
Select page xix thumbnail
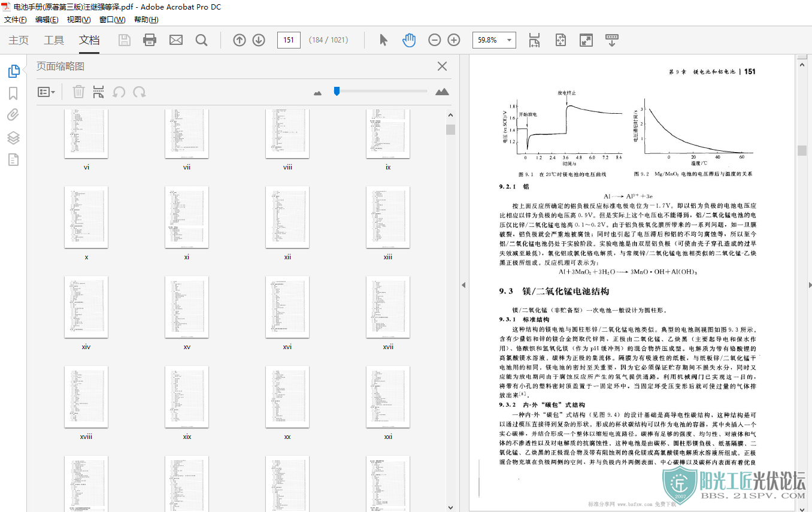tap(187, 396)
